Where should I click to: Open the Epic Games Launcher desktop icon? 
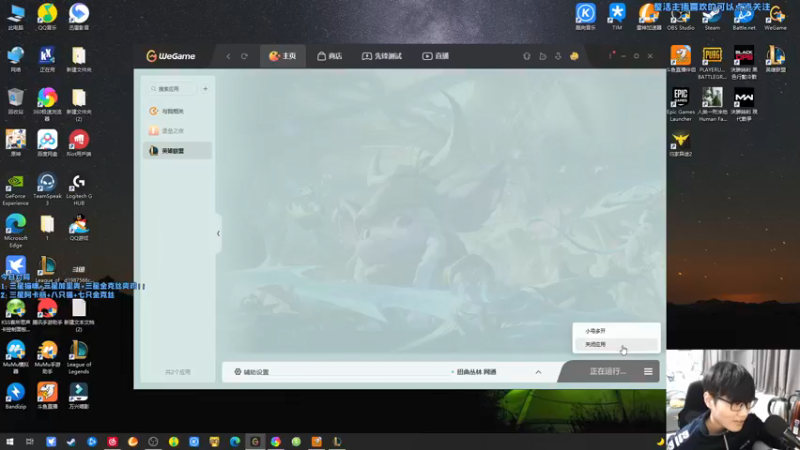[680, 104]
